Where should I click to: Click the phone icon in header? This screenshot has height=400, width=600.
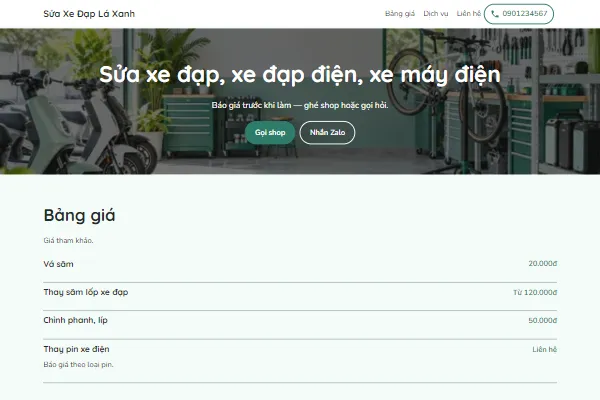tap(495, 14)
